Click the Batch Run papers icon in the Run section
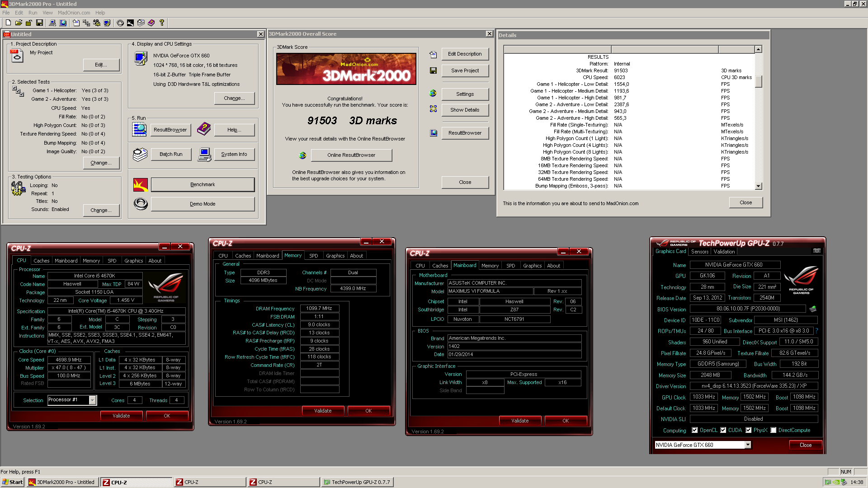The height and width of the screenshot is (488, 868). pos(140,155)
